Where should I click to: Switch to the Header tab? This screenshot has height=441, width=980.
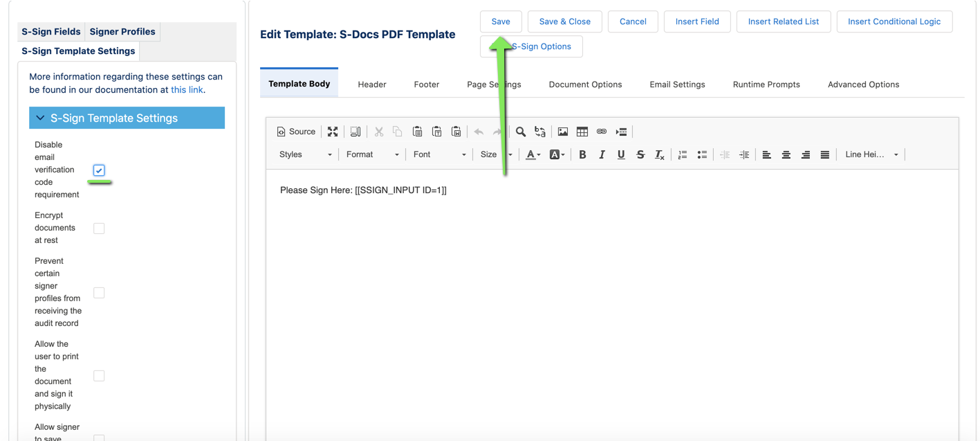coord(372,84)
